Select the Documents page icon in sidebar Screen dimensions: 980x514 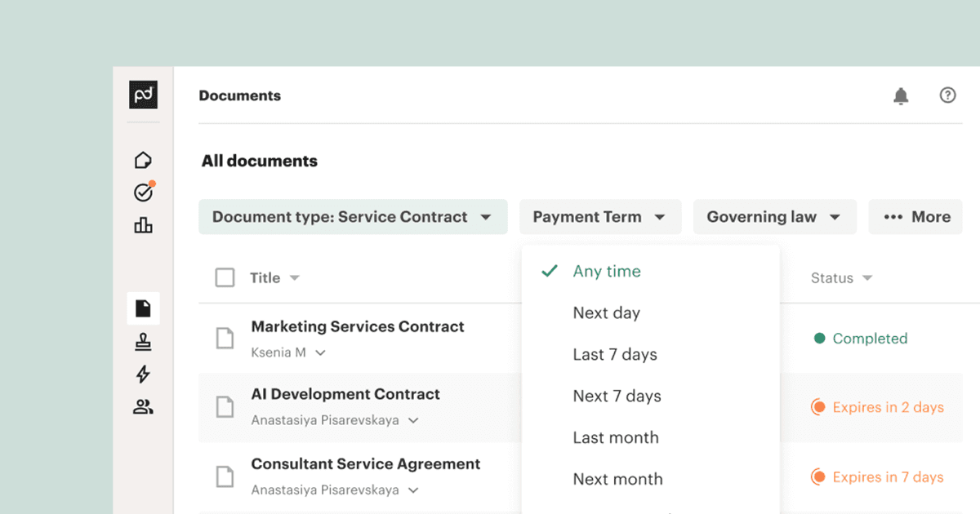(143, 308)
